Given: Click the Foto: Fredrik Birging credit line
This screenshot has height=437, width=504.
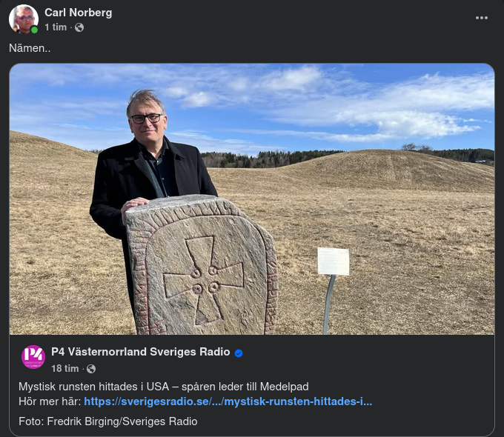Looking at the screenshot, I should (x=108, y=421).
